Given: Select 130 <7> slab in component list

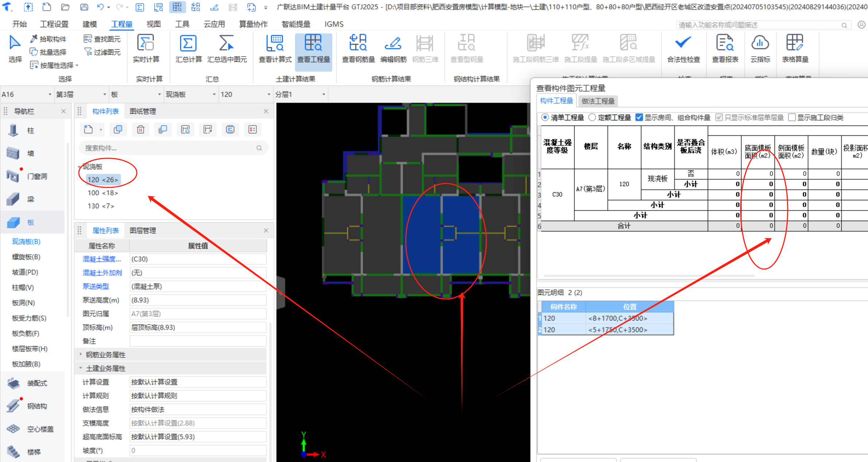Looking at the screenshot, I should pos(101,206).
